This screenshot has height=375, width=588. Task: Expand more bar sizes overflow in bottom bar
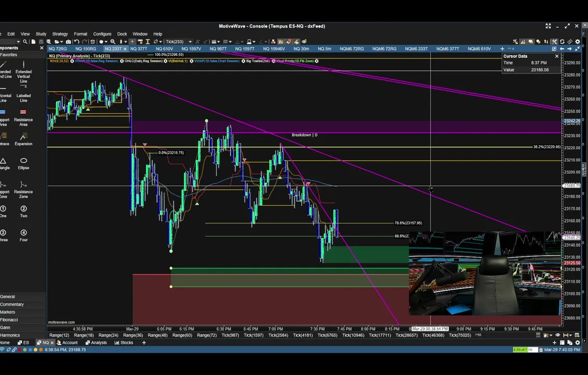pyautogui.click(x=478, y=335)
